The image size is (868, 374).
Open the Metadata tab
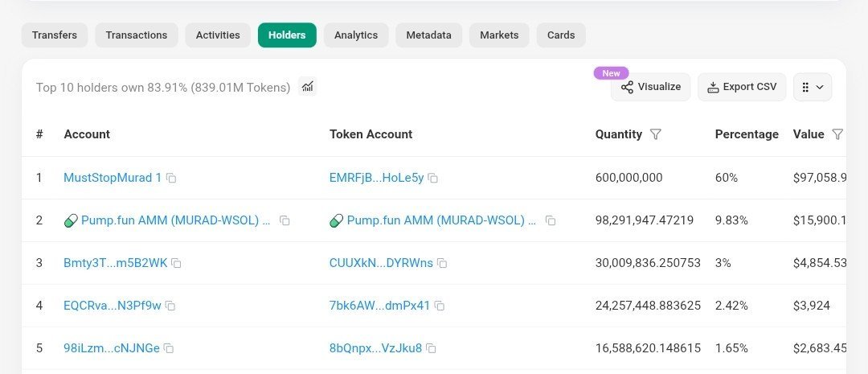428,35
